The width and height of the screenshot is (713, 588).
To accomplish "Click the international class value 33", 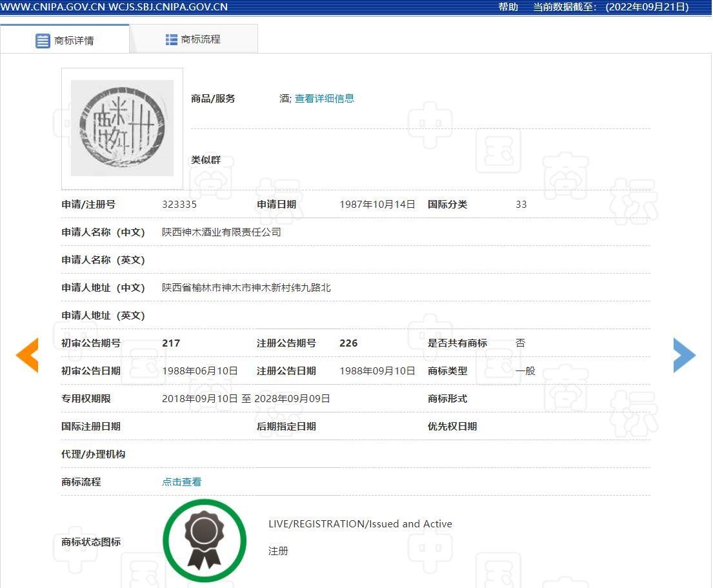I will click(x=521, y=205).
